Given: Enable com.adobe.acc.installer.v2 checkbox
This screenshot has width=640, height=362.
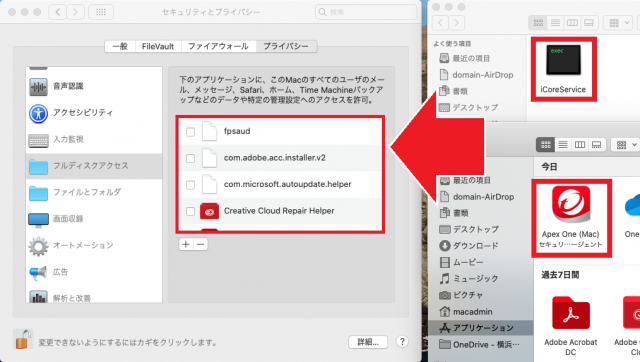Looking at the screenshot, I should pos(190,158).
